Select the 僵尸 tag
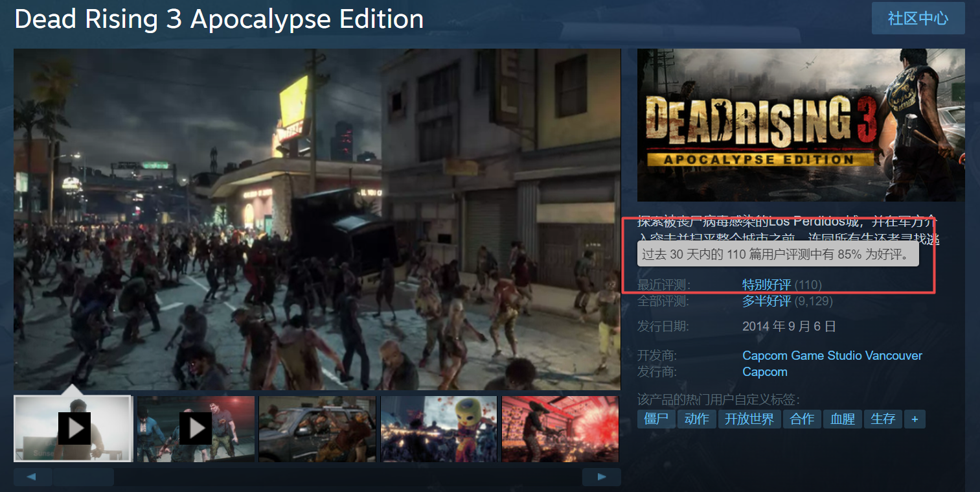 656,419
